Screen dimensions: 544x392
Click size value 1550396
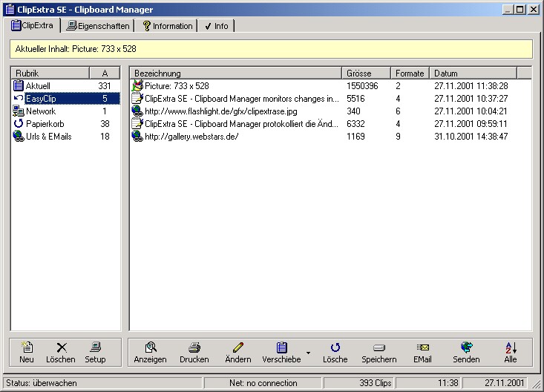pos(362,86)
